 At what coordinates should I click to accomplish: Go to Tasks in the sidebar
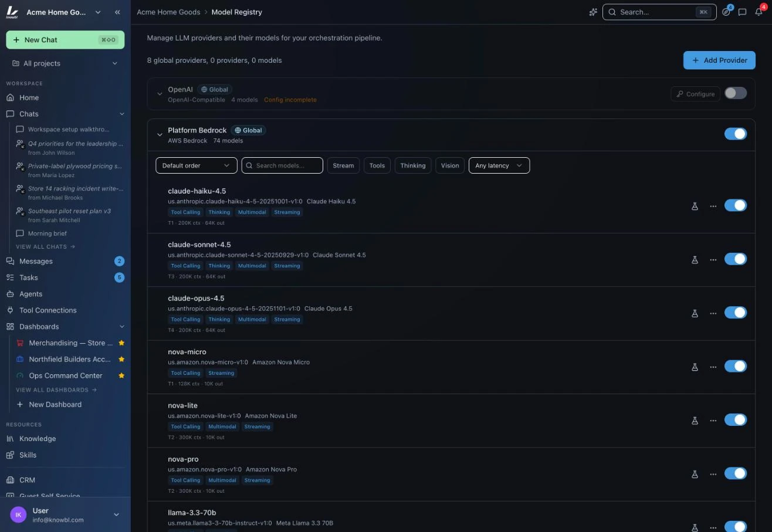tap(65, 277)
